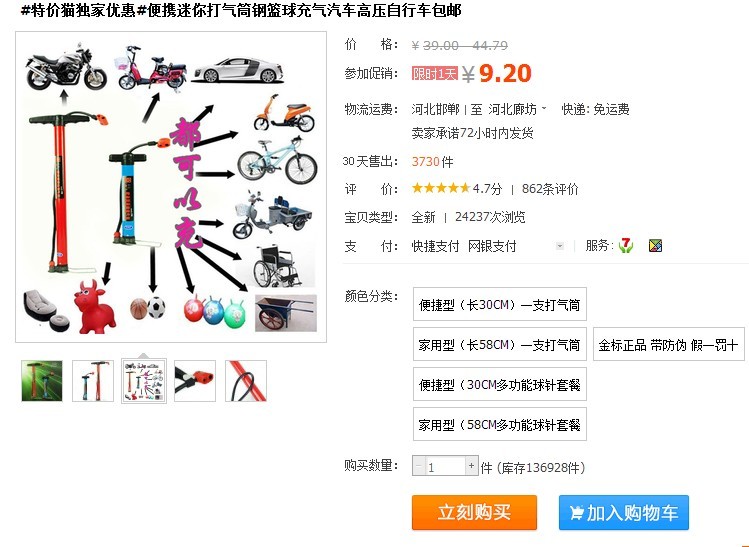Click the 立刻购买 buy now button
Image resolution: width=749 pixels, height=547 pixels.
coord(474,513)
